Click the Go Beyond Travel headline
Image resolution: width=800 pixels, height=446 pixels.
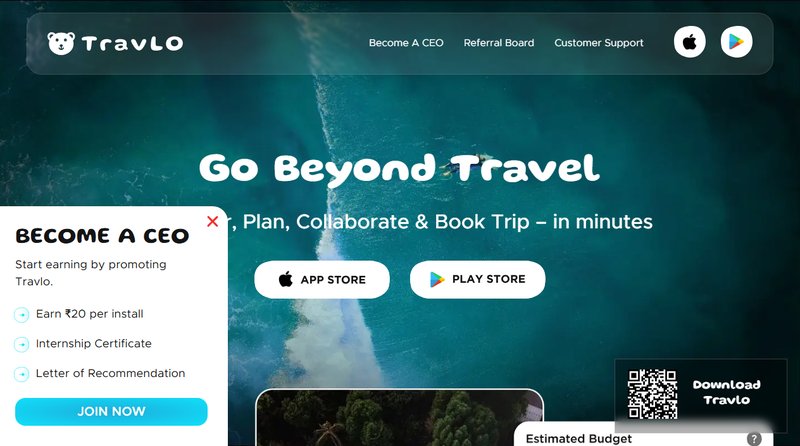pos(399,169)
